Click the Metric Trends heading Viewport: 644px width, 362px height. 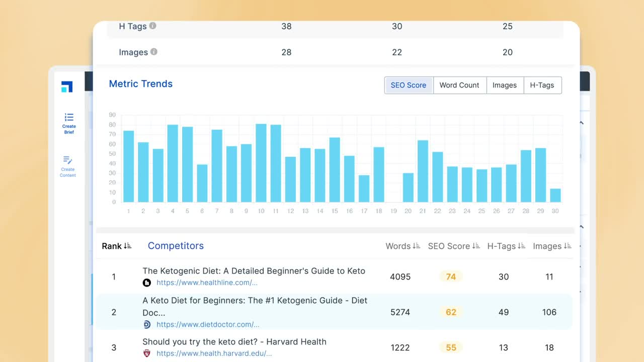click(141, 84)
